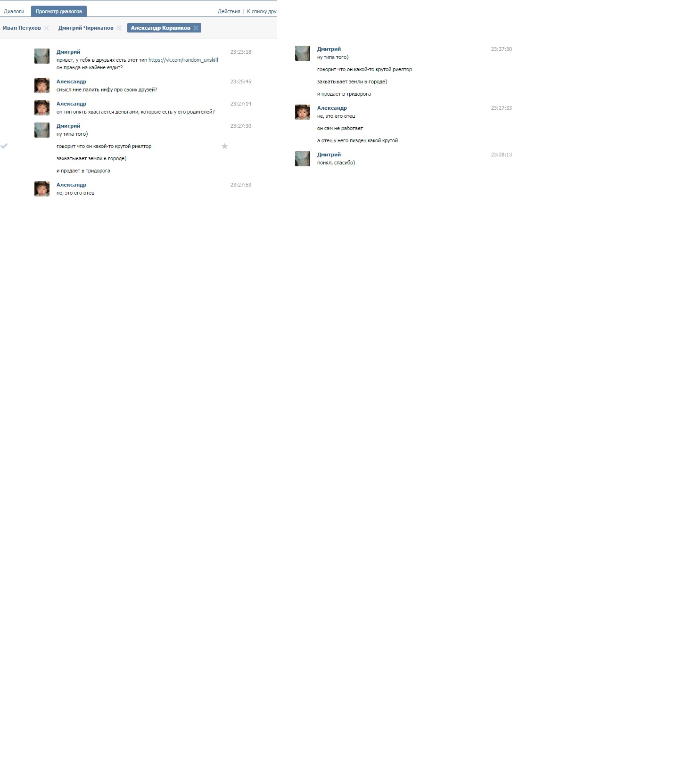Viewport: 675px width, 784px height.
Task: Open the vk.com/random_unskill link
Action: pos(183,60)
